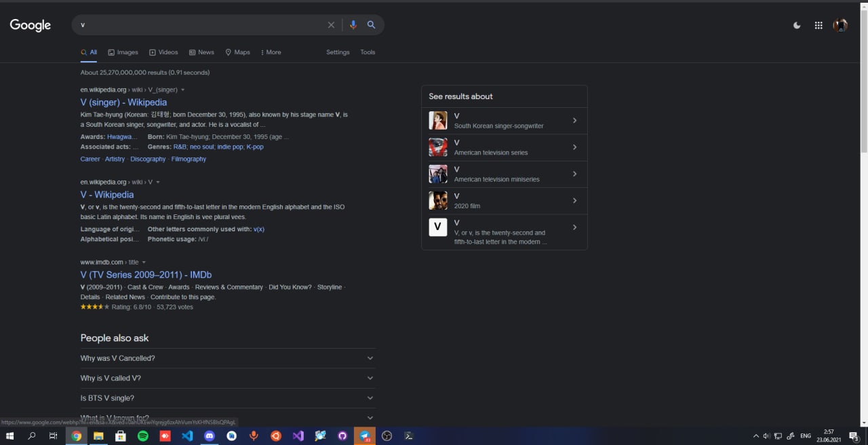Follow the Filmography sitelink

pos(189,159)
